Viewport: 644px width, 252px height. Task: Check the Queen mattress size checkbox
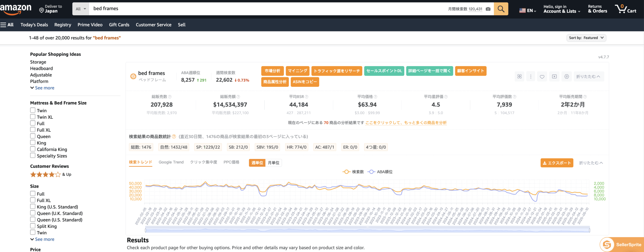point(33,136)
